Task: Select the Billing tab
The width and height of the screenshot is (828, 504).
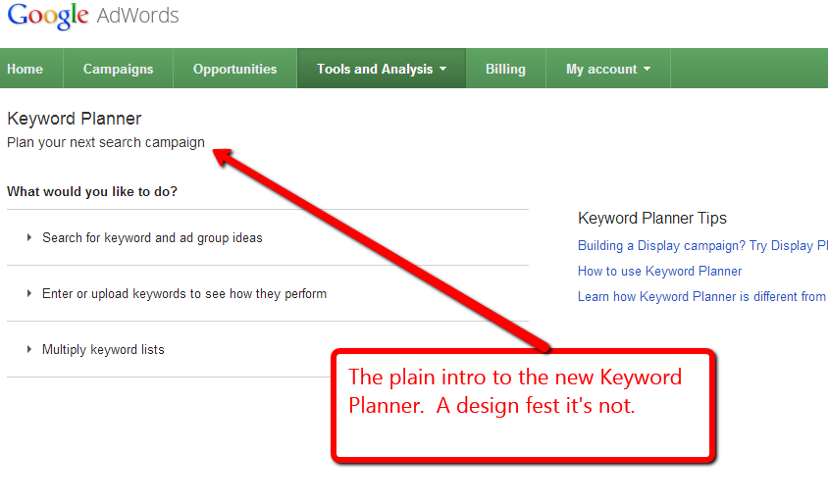Action: pyautogui.click(x=505, y=70)
